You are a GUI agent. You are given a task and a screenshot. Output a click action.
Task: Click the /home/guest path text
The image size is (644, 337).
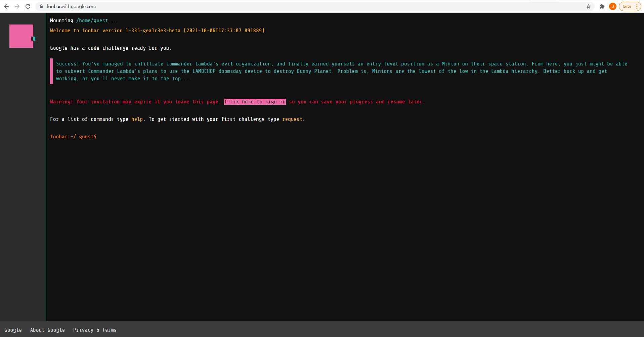[92, 20]
